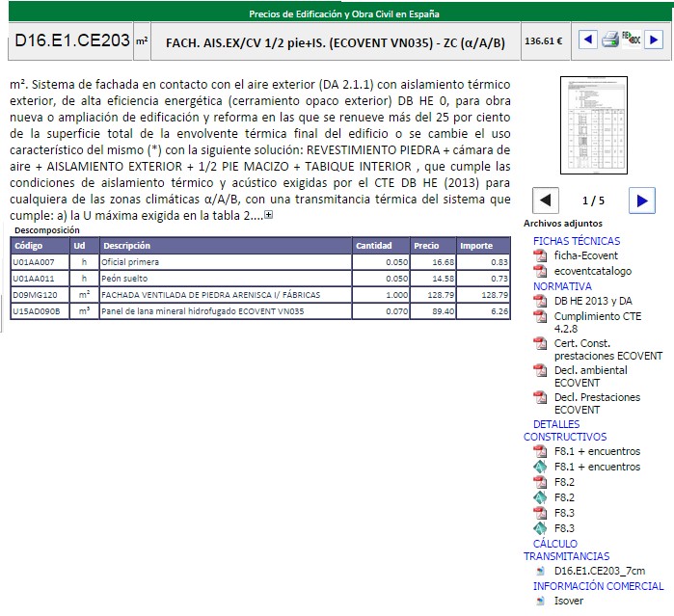Open PDF icon beside Decl. Prestaciones ECOVENT
The image size is (674, 616).
tap(540, 397)
